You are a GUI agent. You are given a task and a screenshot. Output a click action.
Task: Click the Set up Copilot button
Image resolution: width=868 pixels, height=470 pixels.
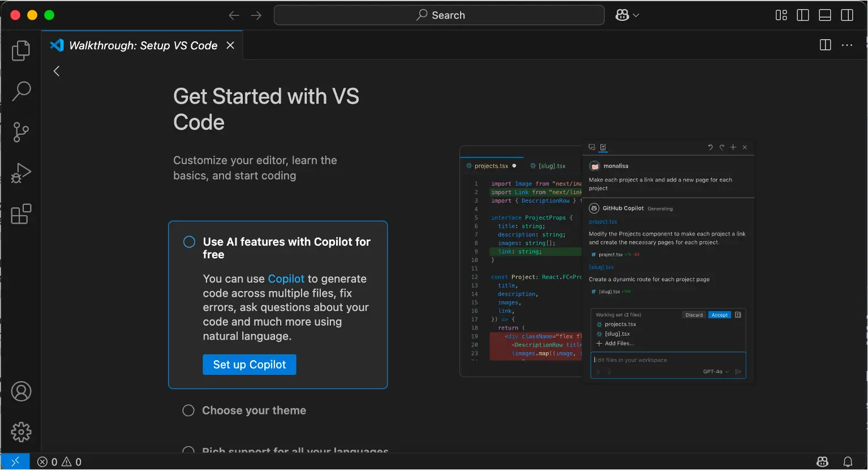[250, 365]
